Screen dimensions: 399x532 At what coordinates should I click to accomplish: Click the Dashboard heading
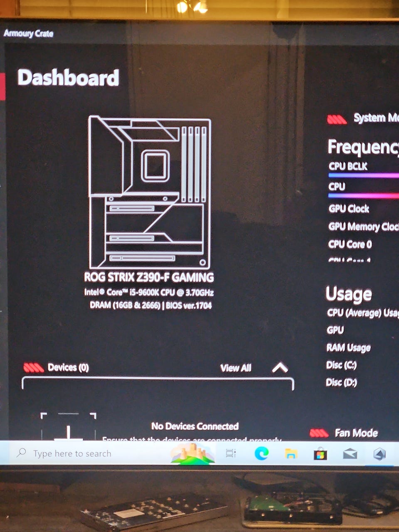coord(68,78)
